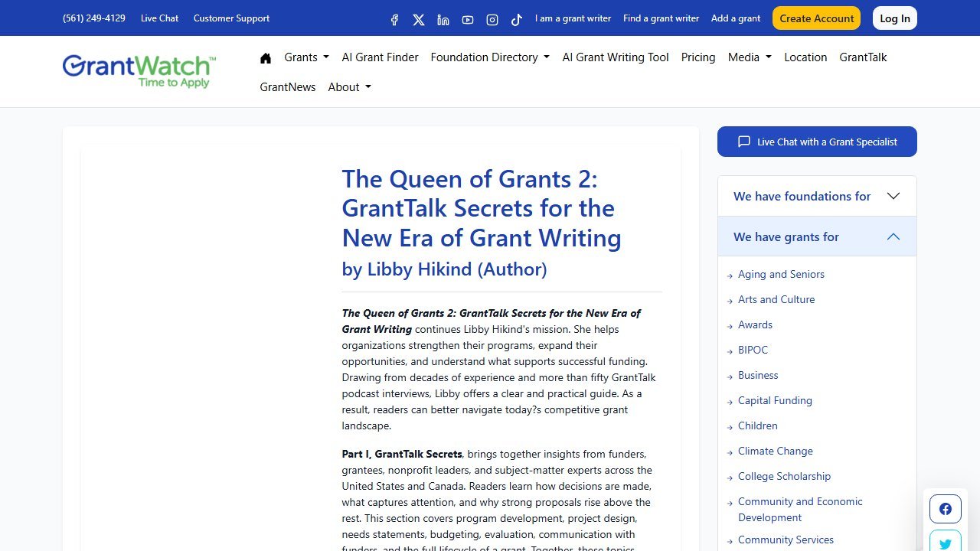The height and width of the screenshot is (551, 980).
Task: Select Climate Change category
Action: [x=776, y=451]
